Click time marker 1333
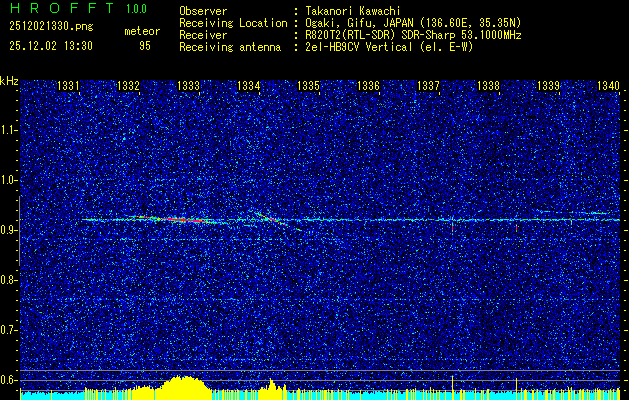This screenshot has width=629, height=400. point(189,86)
